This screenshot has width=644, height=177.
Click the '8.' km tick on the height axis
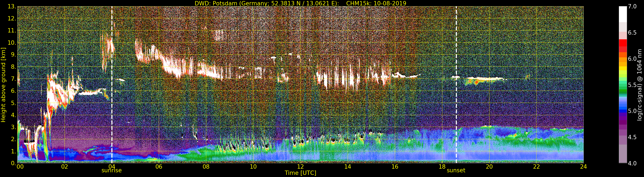tap(13, 67)
